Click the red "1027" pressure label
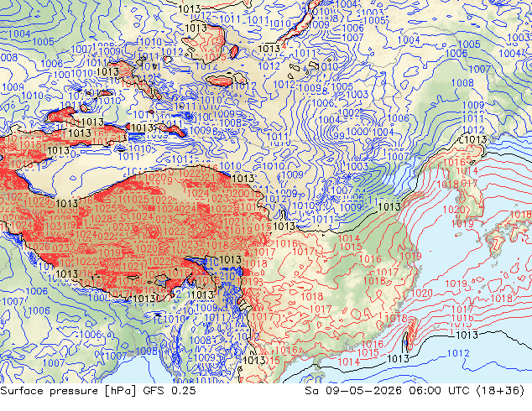Viewport: 532px width, 411px height. 17,196
